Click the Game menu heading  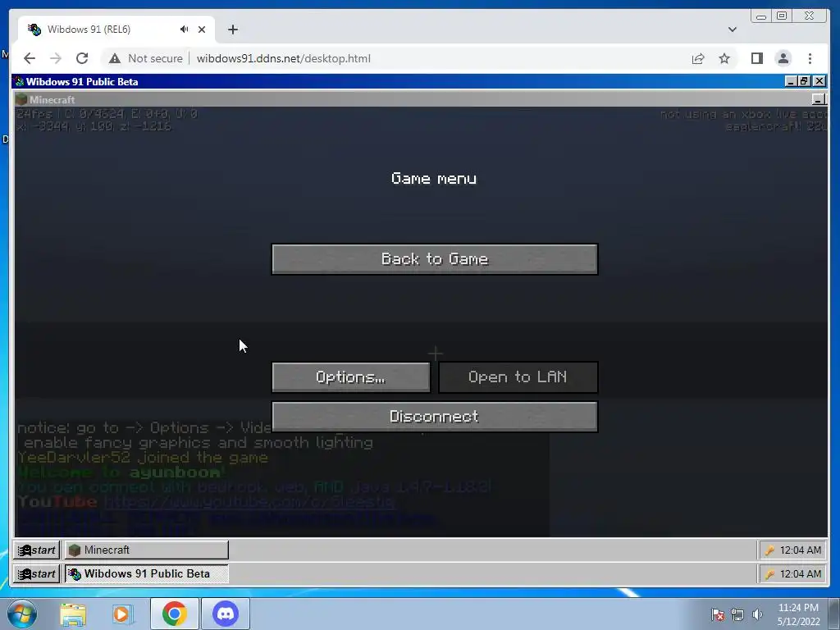pos(434,178)
